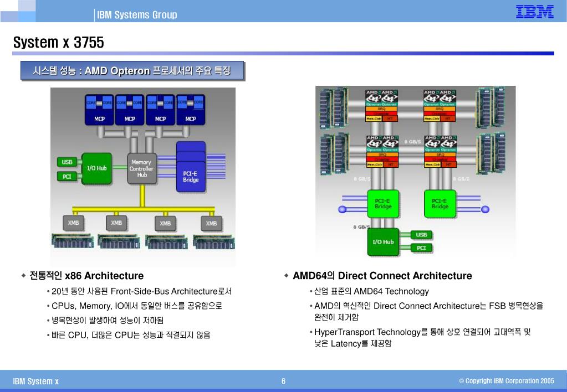Click the "System x 3755" slide title
Image resolution: width=567 pixels, height=392 pixels.
click(x=59, y=42)
